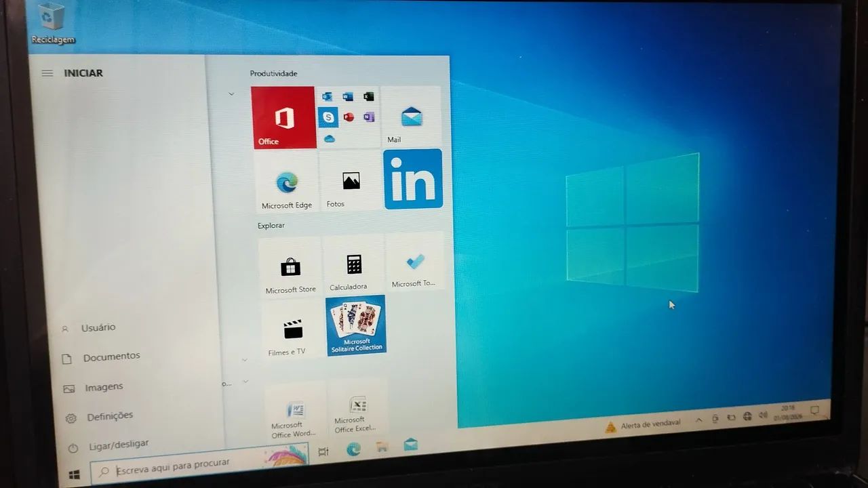The height and width of the screenshot is (488, 868).
Task: Launch Edge from the taskbar
Action: pos(353,449)
